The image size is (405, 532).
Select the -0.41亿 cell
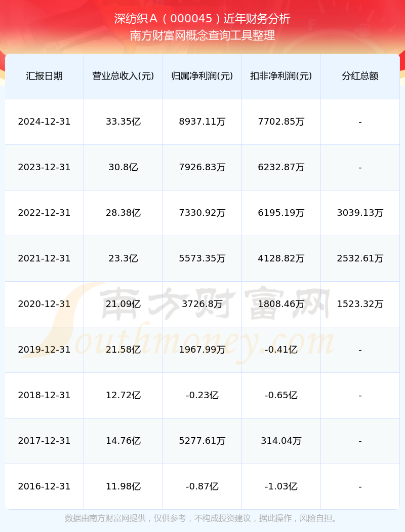pos(281,350)
